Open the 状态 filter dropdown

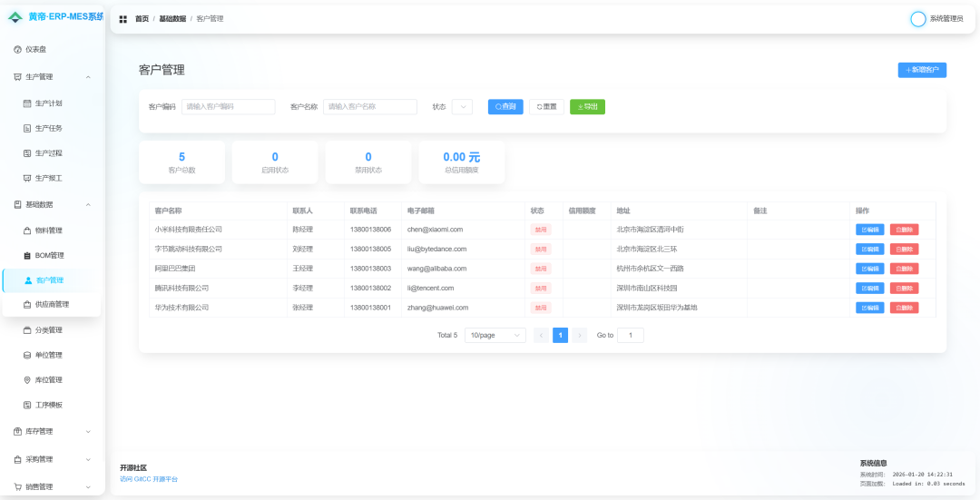coord(462,107)
